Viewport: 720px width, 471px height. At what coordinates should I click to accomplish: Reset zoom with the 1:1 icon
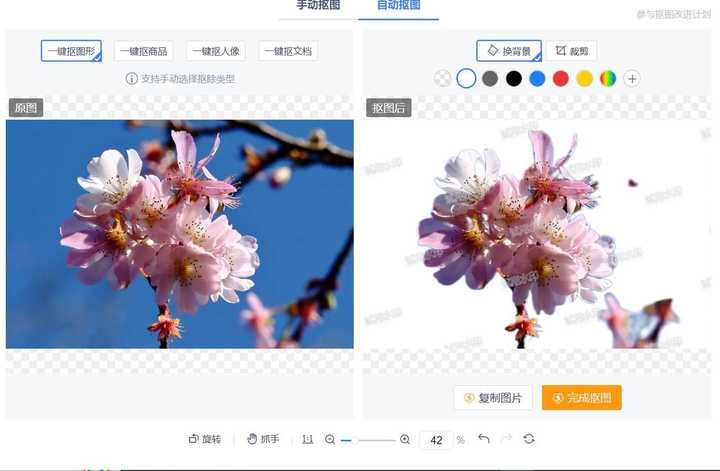[x=308, y=439]
